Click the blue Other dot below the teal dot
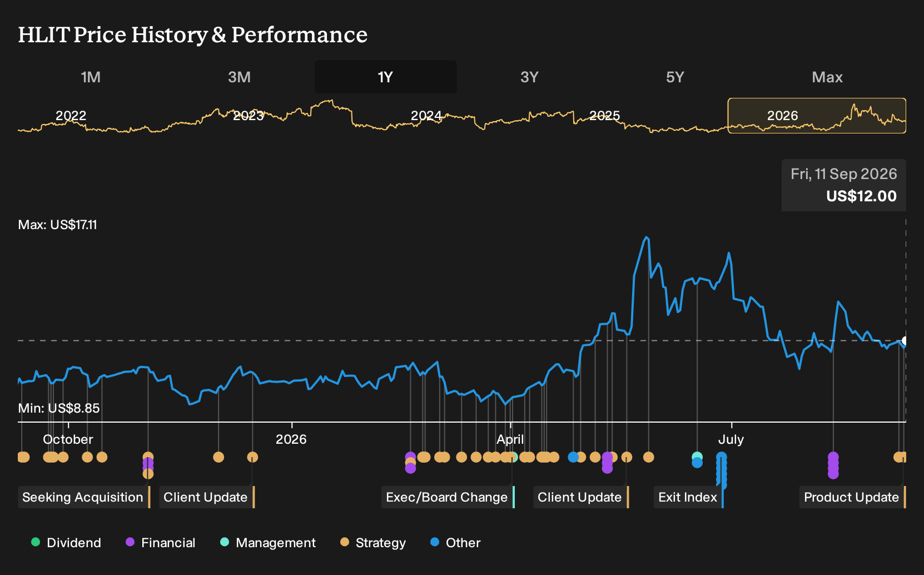 pos(697,463)
